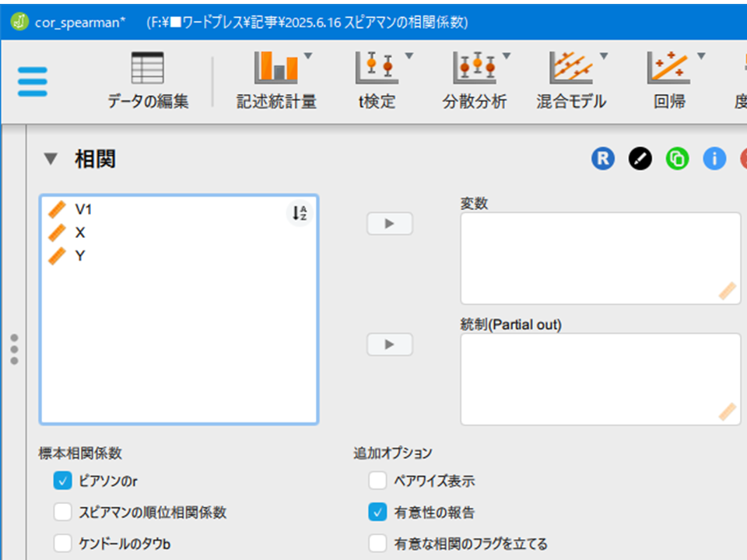Screen dimensions: 747x560
Task: Show R syntax with blue R icon
Action: tap(603, 159)
